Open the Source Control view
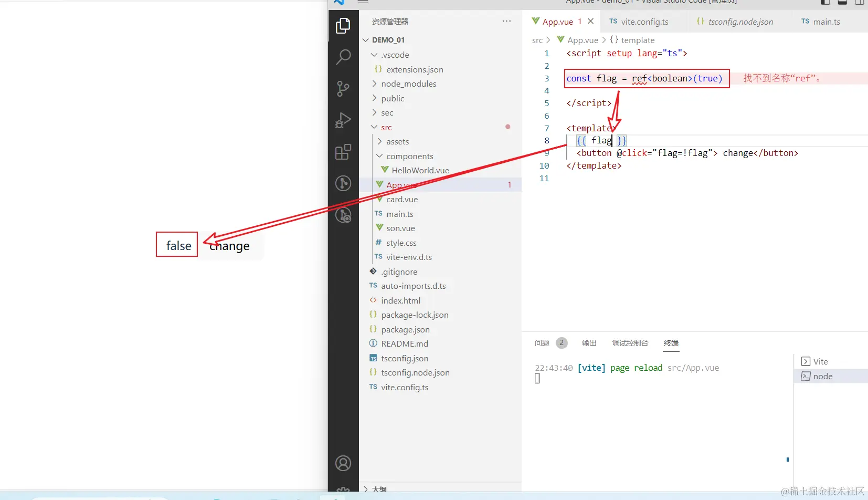Viewport: 868px width, 500px height. 343,89
